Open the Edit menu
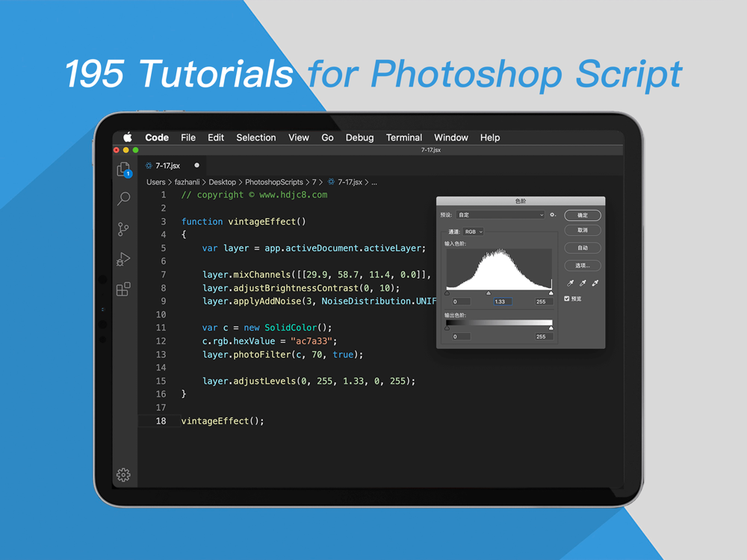This screenshot has height=560, width=747. (216, 137)
